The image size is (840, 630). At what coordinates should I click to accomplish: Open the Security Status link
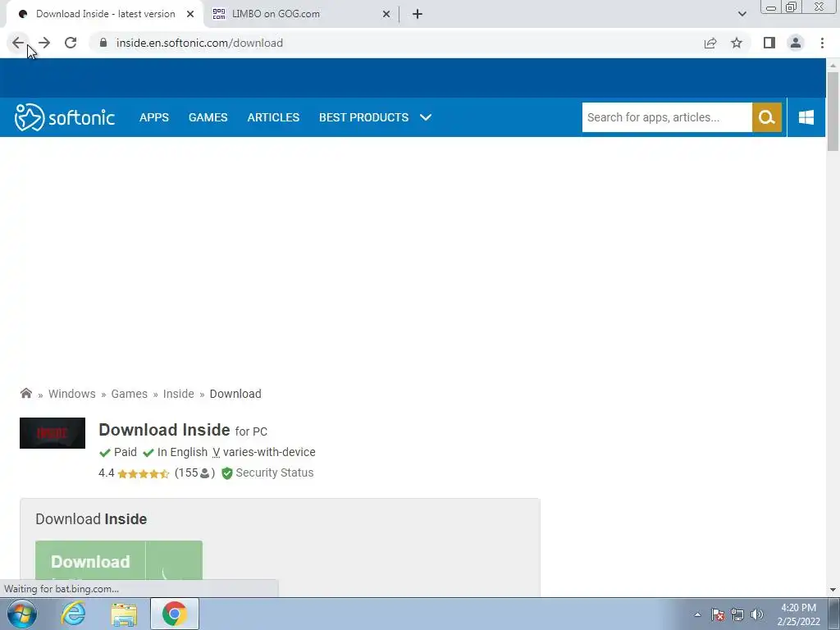274,473
